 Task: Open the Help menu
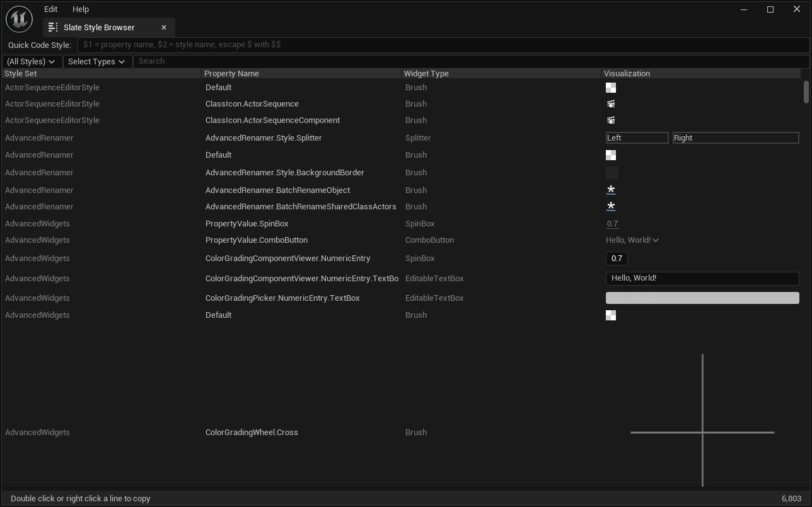[81, 9]
